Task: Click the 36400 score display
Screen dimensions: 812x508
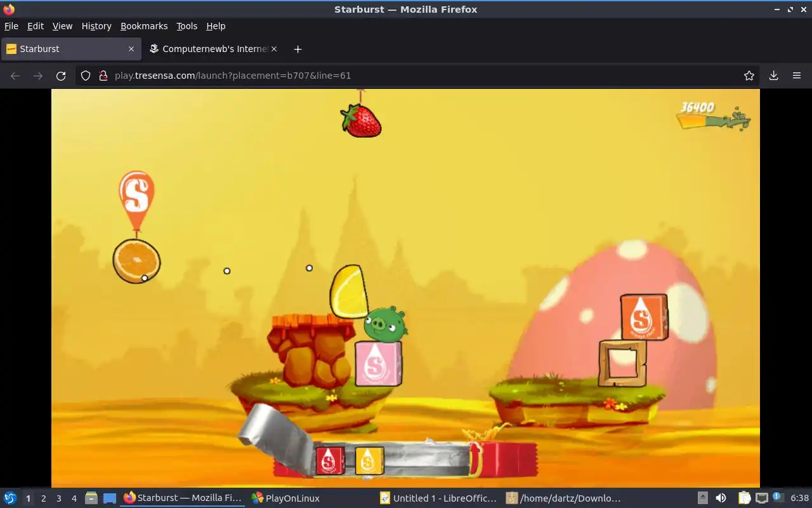Action: pyautogui.click(x=697, y=107)
